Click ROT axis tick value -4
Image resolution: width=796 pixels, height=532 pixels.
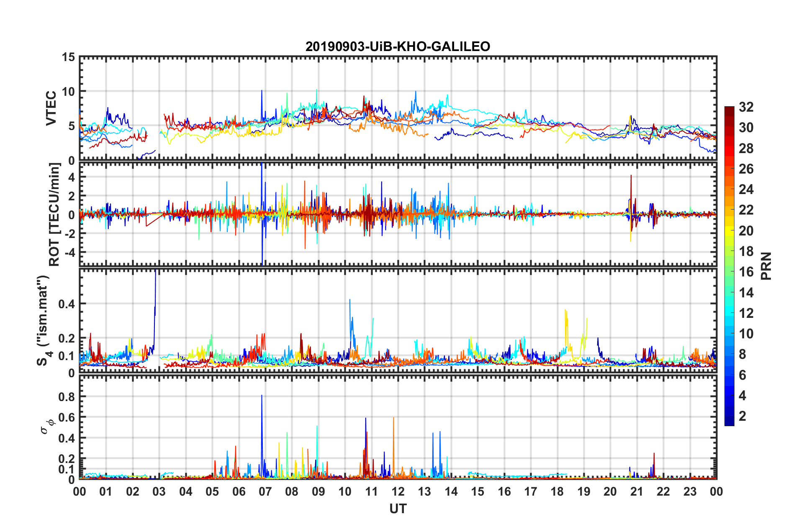(x=70, y=252)
